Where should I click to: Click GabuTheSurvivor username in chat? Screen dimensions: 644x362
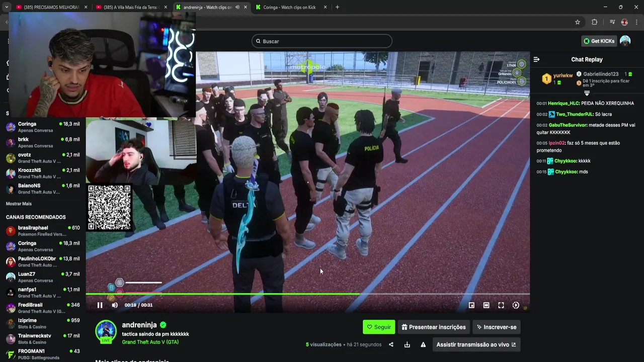click(568, 125)
